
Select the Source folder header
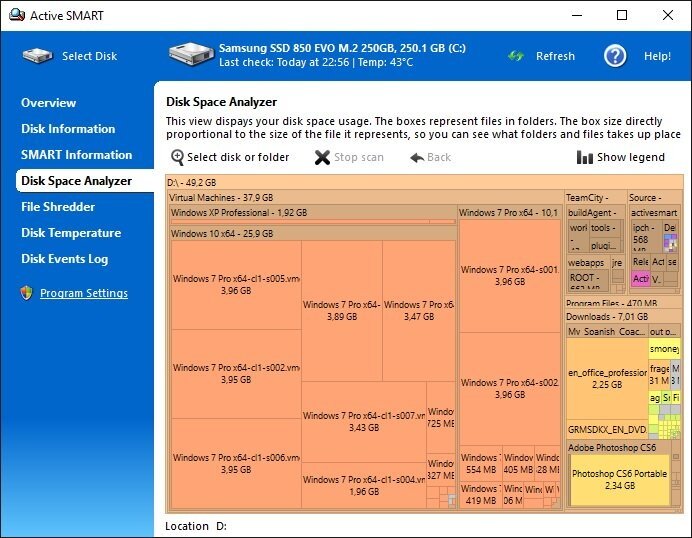(655, 197)
